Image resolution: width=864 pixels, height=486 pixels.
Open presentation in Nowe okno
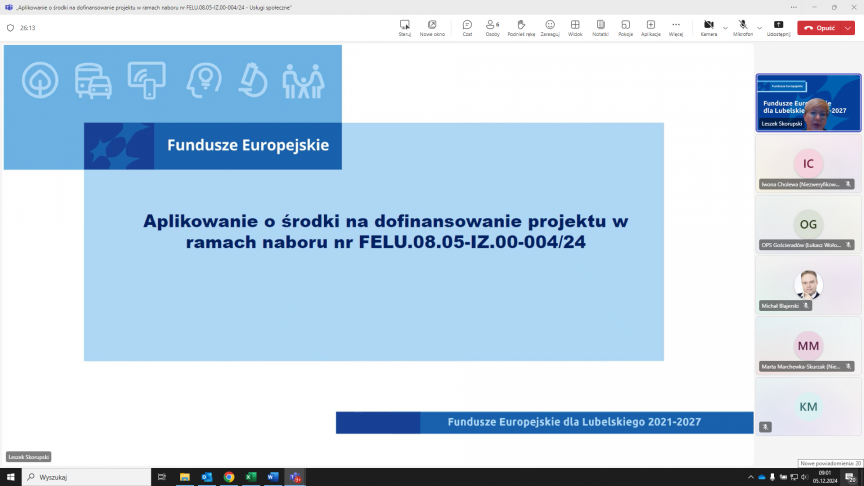[432, 28]
